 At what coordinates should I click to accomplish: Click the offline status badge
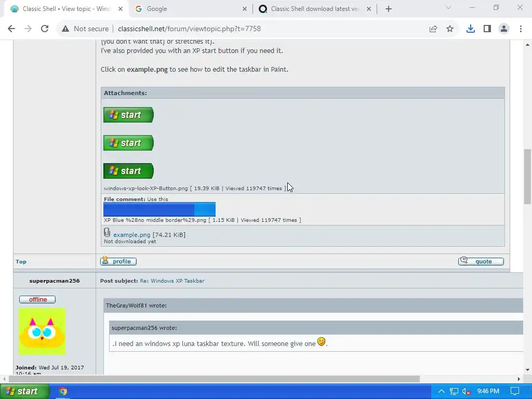[37, 300]
